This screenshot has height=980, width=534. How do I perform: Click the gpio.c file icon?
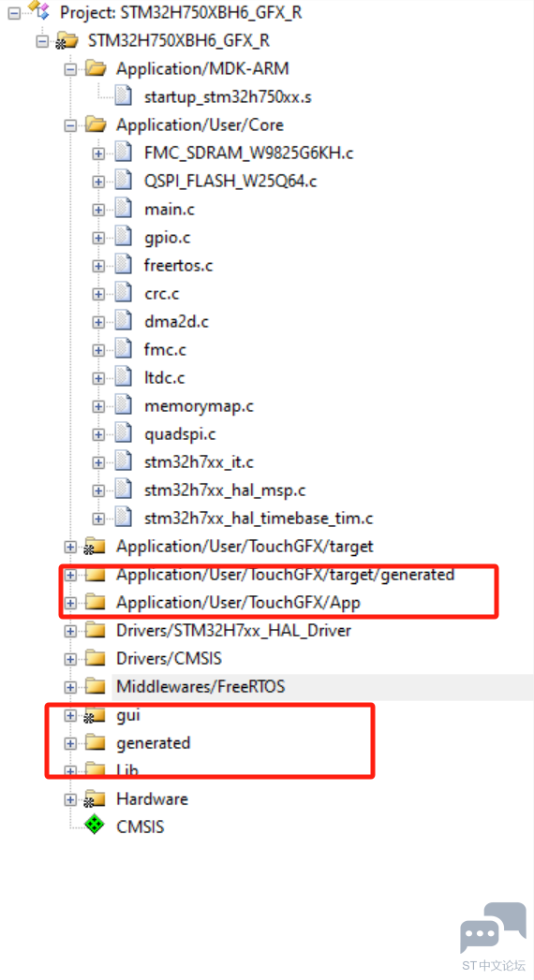[123, 237]
